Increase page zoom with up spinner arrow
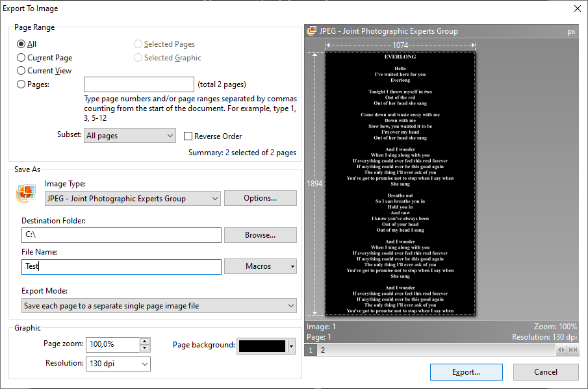 (x=145, y=341)
